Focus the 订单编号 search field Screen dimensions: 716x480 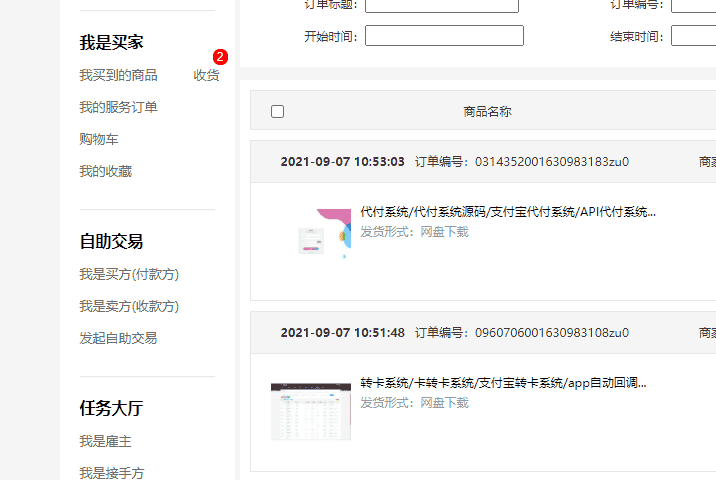point(694,5)
